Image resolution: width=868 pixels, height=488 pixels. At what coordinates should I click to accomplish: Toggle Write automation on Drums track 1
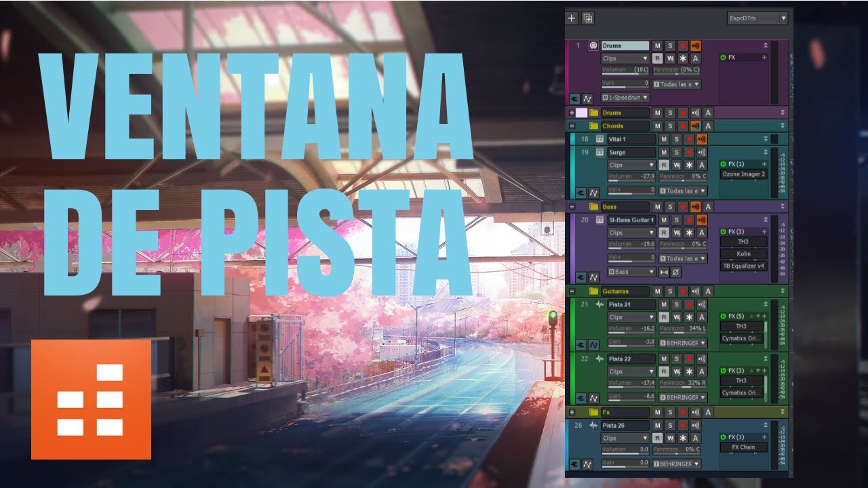(669, 58)
